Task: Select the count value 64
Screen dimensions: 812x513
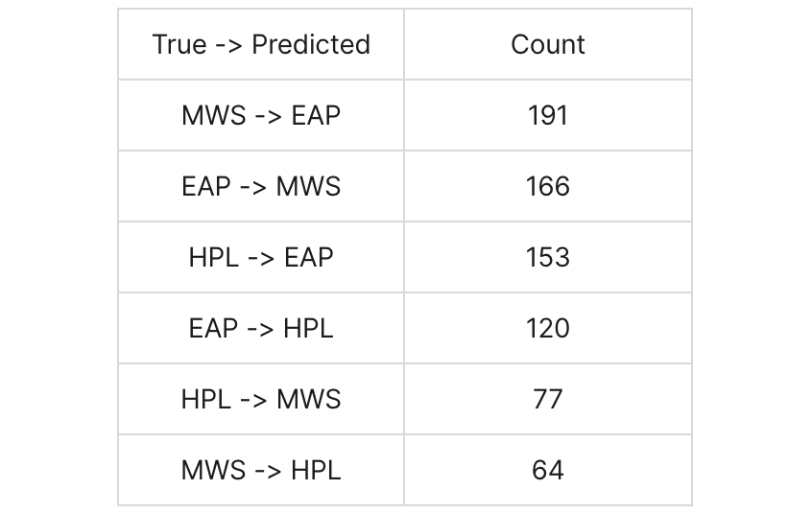Action: click(x=548, y=470)
